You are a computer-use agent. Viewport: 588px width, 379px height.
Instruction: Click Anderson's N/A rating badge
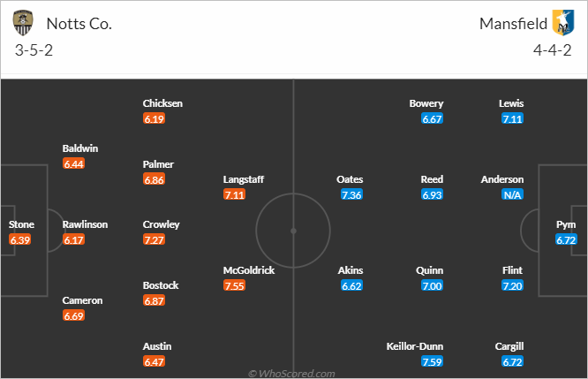coord(512,194)
